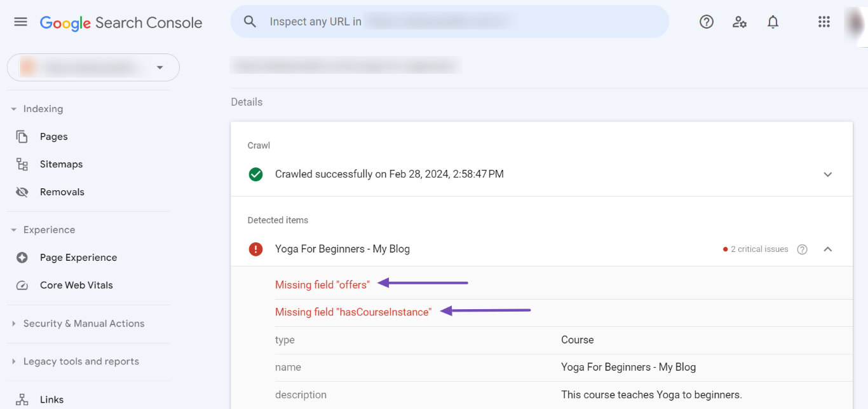Open Links report
Viewport: 868px width, 409px height.
pos(52,399)
